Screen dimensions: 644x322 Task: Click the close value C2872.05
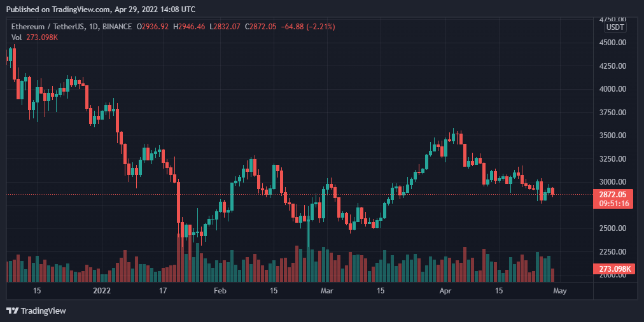(260, 27)
